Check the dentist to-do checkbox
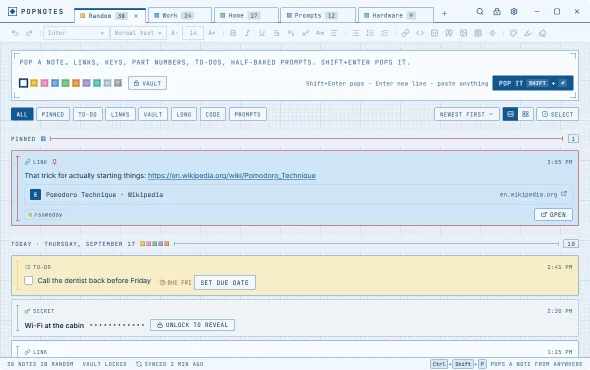This screenshot has width=590, height=370. (29, 280)
